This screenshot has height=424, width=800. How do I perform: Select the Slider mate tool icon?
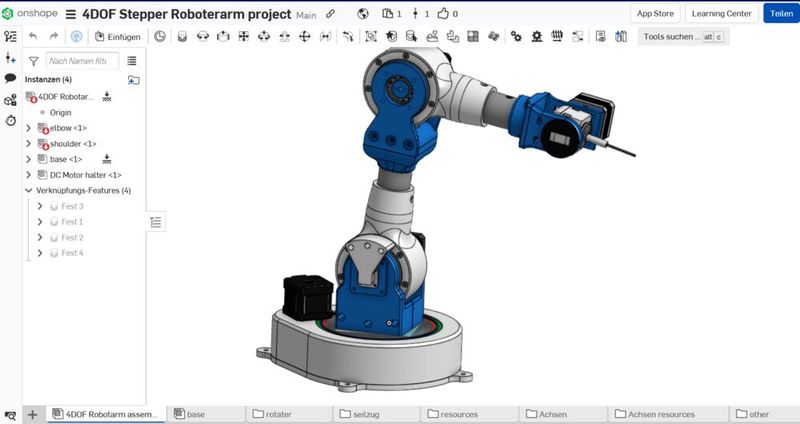click(x=223, y=36)
